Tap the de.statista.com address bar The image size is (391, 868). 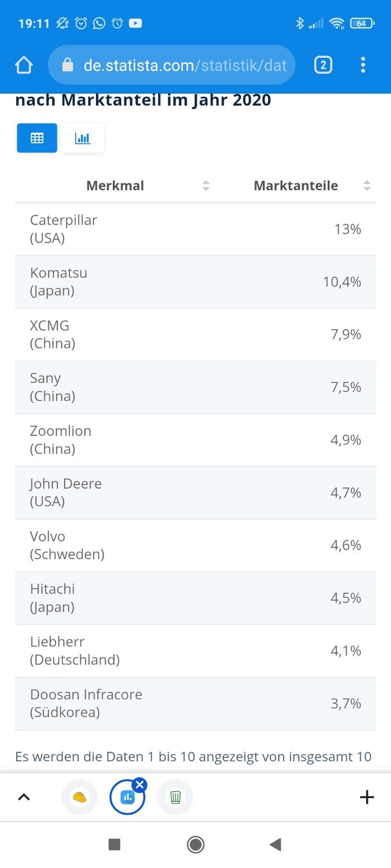coord(172,65)
